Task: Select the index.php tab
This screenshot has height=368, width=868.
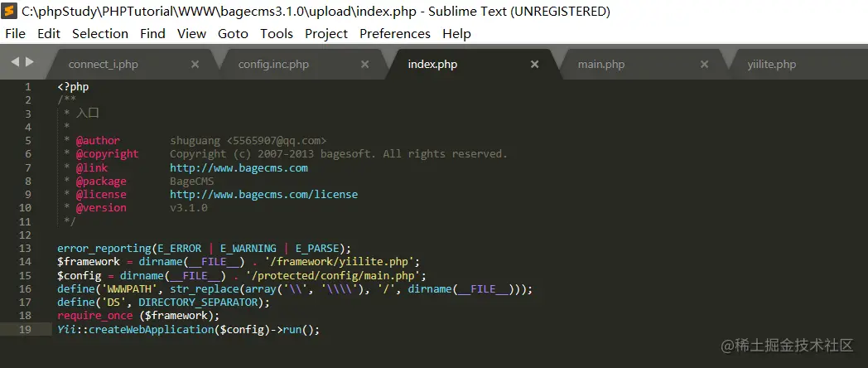Action: point(432,65)
